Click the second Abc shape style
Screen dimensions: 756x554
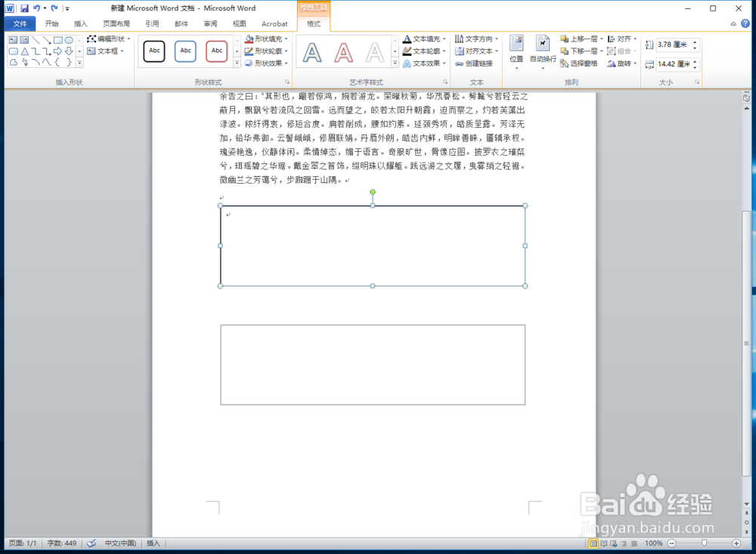185,51
